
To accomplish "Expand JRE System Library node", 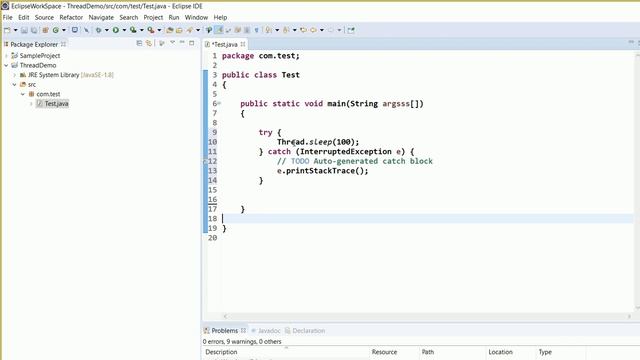I will click(x=15, y=75).
